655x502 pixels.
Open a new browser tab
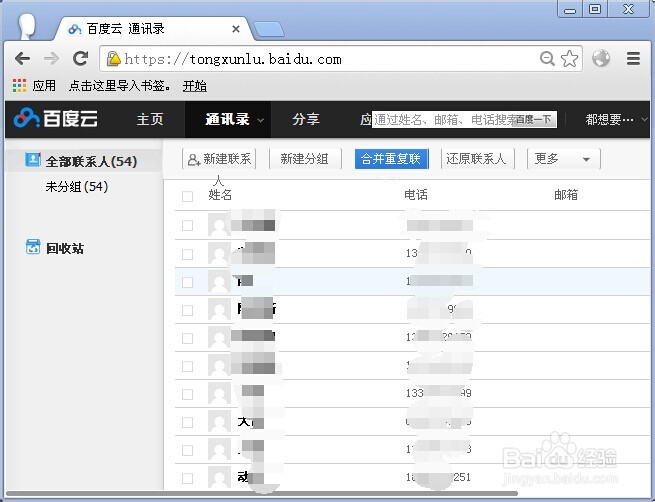[269, 30]
